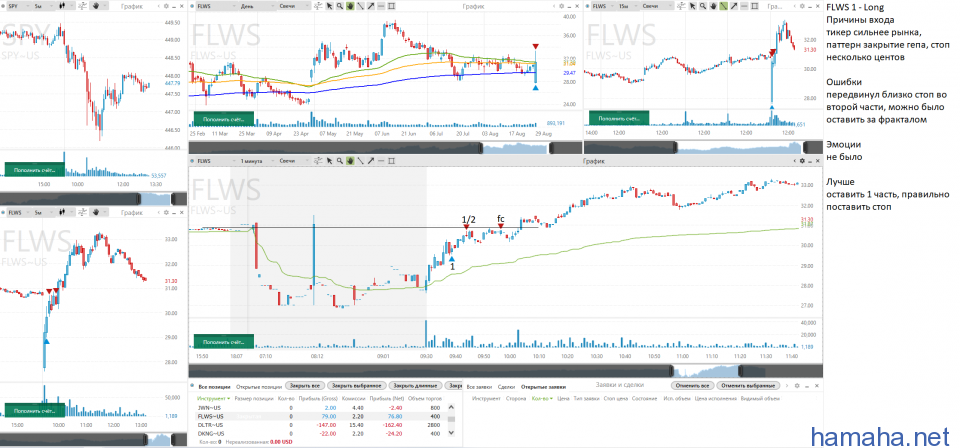
Task: Change the 5м timeframe dropdown in SPY chart
Action: (43, 6)
